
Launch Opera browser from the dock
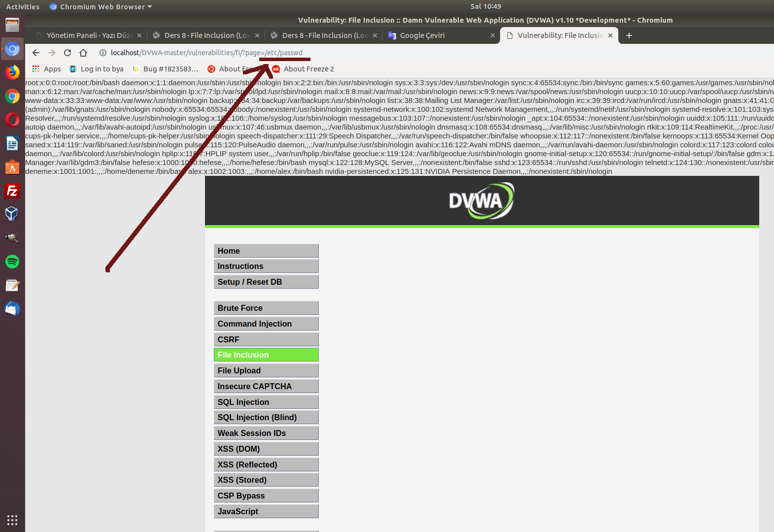tap(12, 120)
